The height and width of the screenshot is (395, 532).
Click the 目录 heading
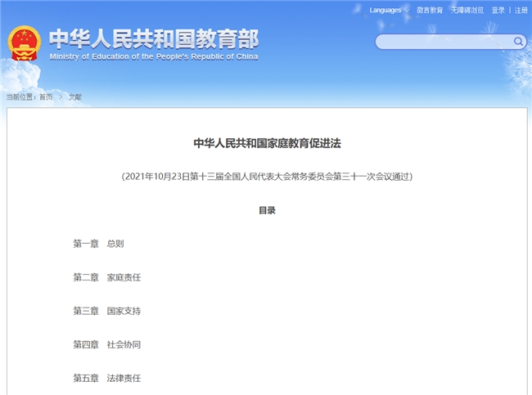click(267, 210)
